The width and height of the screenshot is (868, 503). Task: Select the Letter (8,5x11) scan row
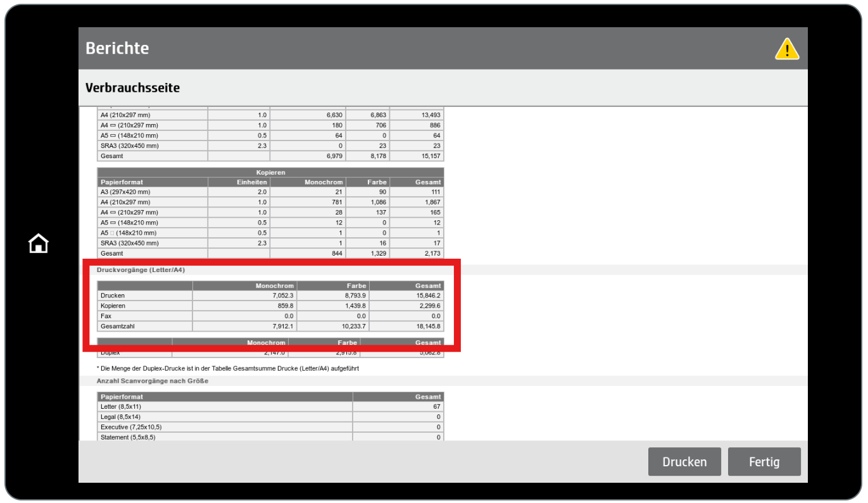[x=121, y=406]
